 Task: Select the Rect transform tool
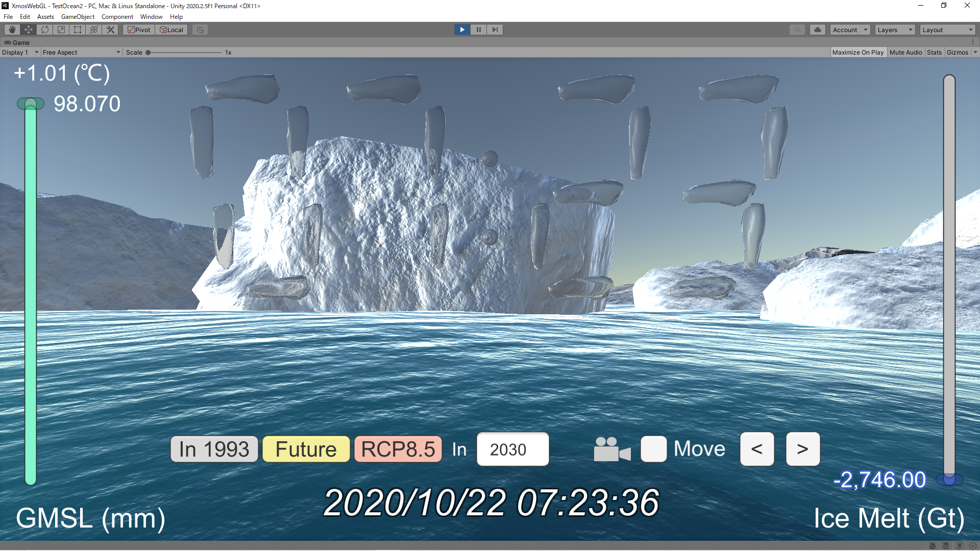[78, 30]
